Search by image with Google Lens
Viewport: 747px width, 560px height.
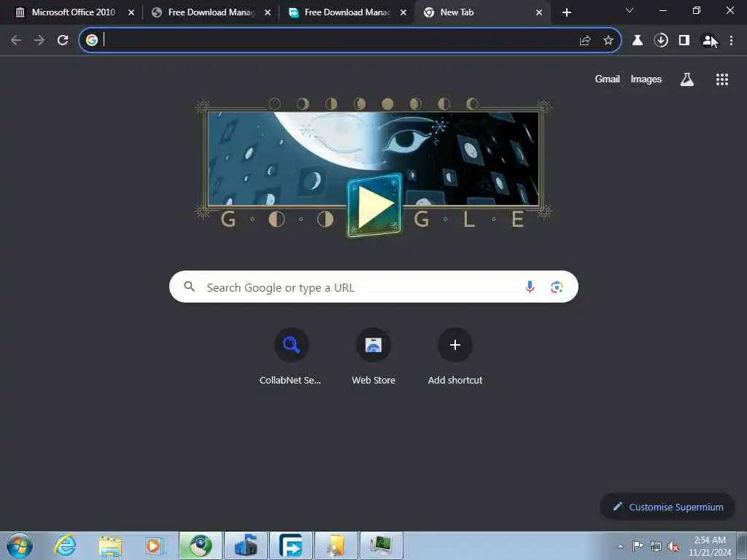pyautogui.click(x=557, y=287)
